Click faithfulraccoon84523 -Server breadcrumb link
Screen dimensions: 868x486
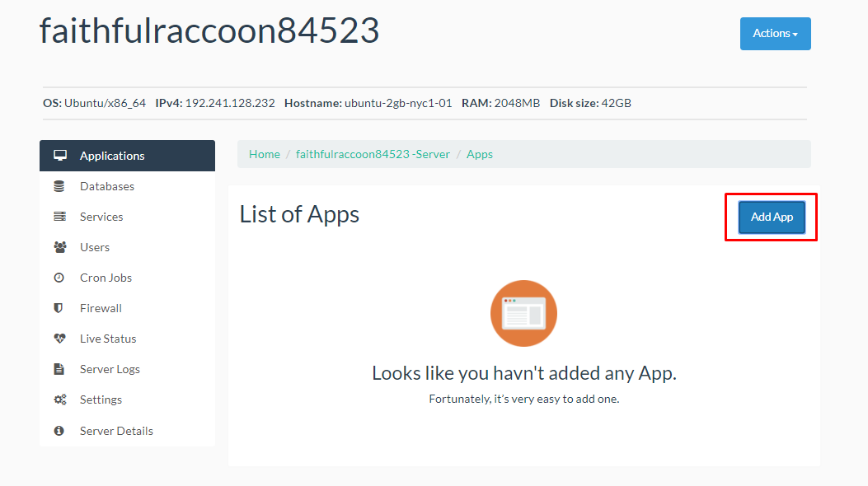373,153
